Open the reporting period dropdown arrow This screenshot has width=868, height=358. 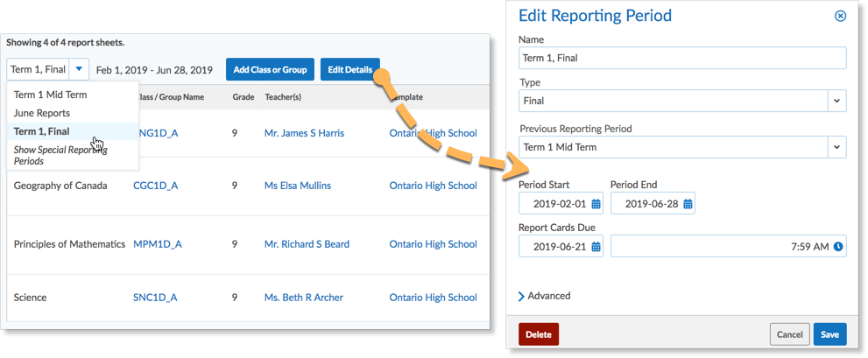pyautogui.click(x=80, y=69)
